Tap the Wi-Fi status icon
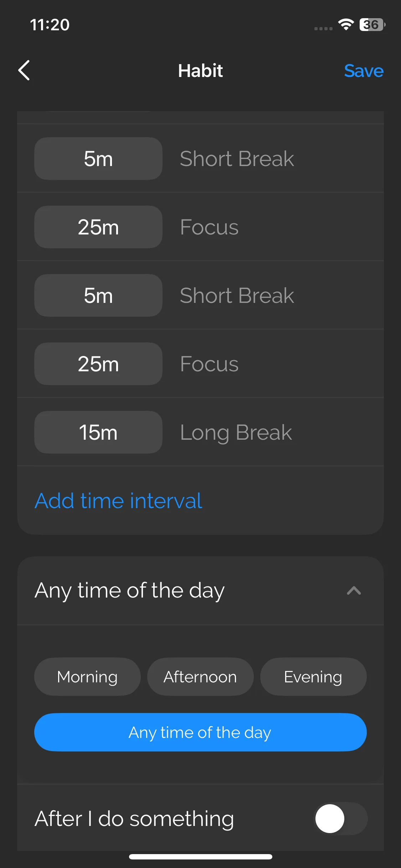This screenshot has height=868, width=401. tap(346, 25)
